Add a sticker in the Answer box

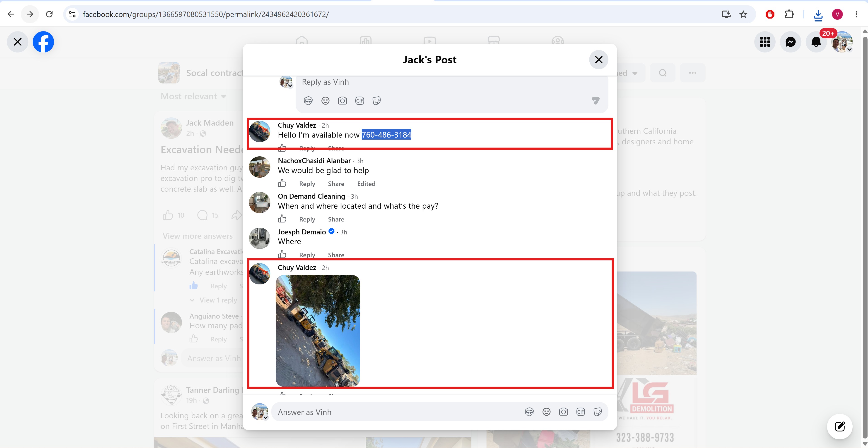[598, 412]
